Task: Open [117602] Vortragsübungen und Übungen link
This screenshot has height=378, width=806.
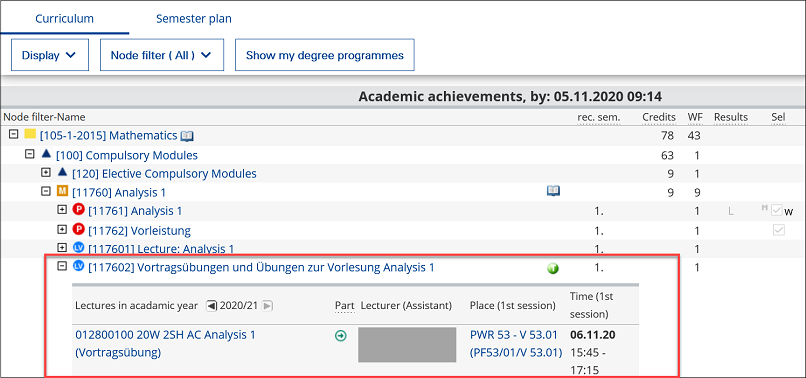Action: pyautogui.click(x=261, y=267)
